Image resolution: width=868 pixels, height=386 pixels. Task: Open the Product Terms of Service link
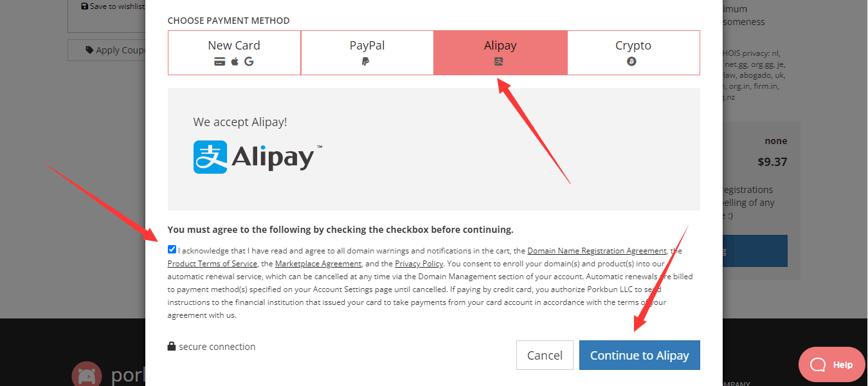(212, 264)
